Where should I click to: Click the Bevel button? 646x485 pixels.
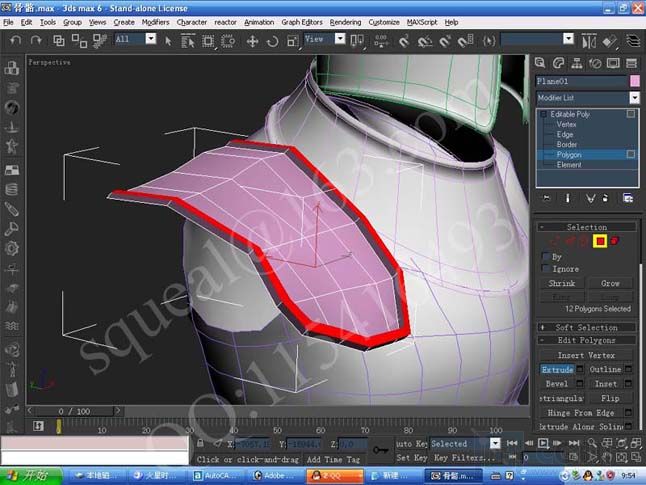(x=557, y=384)
